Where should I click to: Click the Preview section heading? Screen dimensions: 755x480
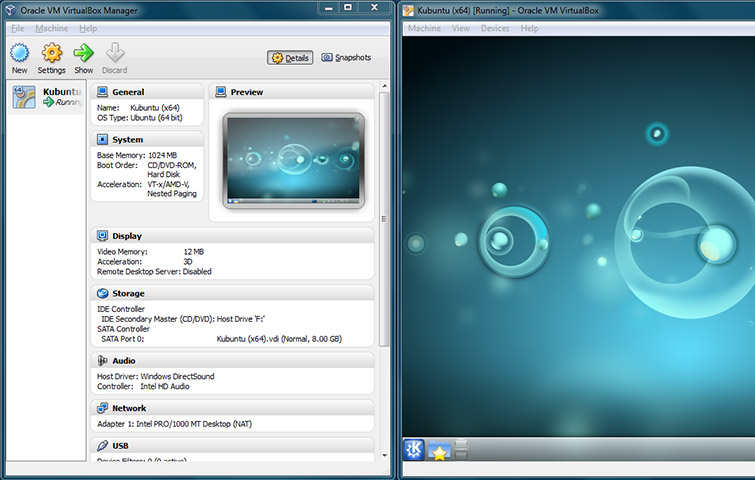(x=247, y=92)
